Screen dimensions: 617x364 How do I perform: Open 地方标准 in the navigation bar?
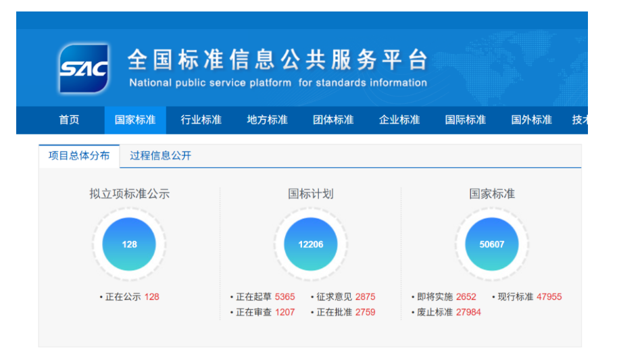click(x=267, y=120)
